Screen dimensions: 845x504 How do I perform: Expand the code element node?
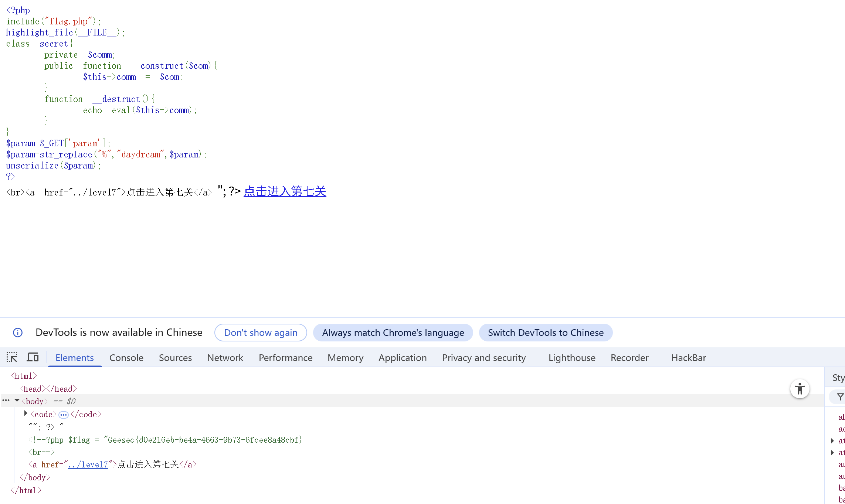pos(26,413)
